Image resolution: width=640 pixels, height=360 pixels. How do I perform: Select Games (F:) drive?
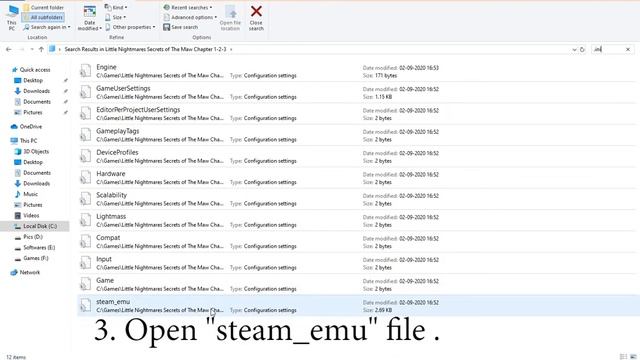(x=31, y=258)
